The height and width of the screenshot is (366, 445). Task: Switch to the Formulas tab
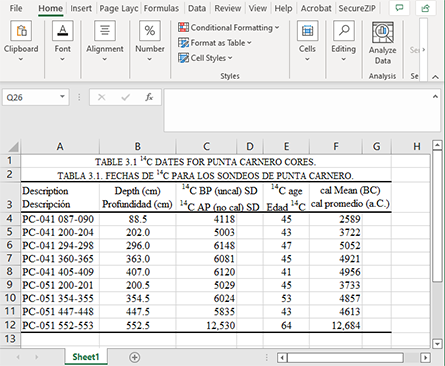tap(161, 8)
